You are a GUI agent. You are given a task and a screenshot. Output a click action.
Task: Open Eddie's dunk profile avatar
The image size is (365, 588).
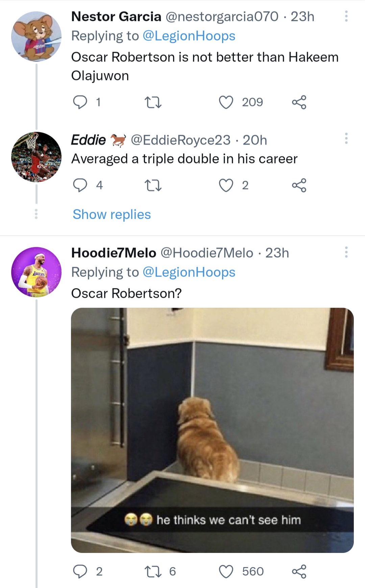click(x=36, y=157)
